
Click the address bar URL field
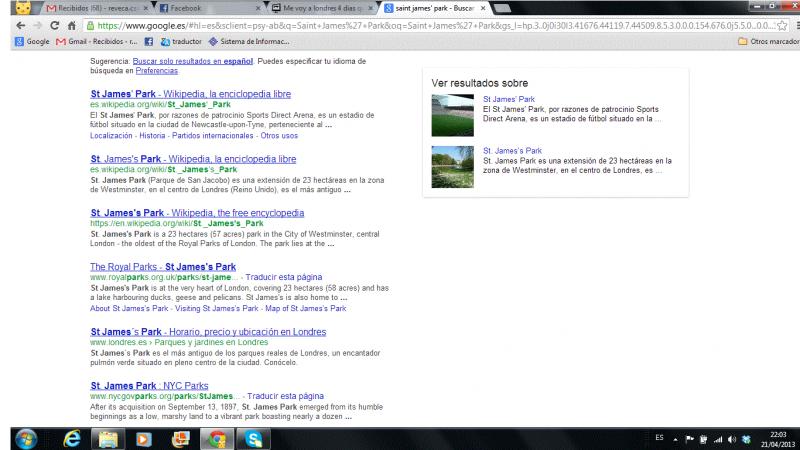pyautogui.click(x=434, y=26)
